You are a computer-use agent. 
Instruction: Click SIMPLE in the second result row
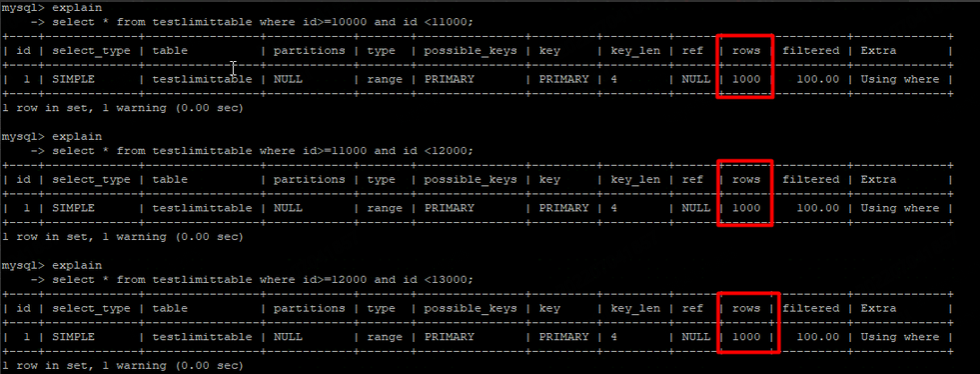click(73, 208)
